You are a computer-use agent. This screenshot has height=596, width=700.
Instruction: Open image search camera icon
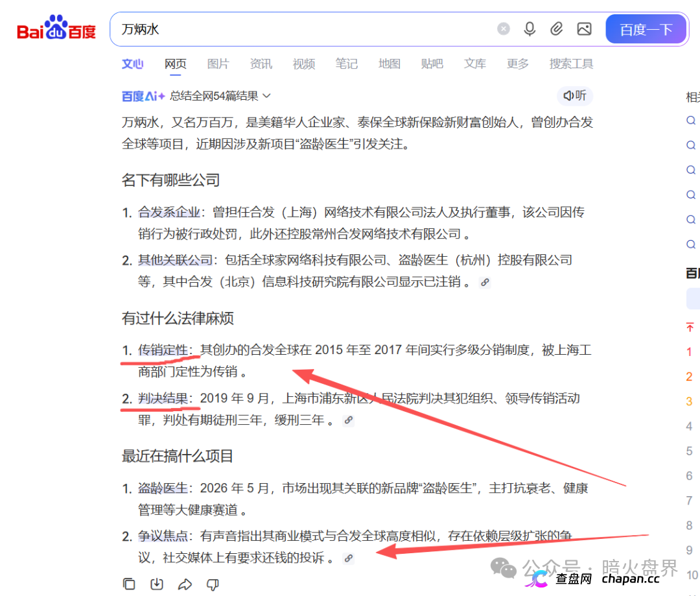[x=584, y=29]
